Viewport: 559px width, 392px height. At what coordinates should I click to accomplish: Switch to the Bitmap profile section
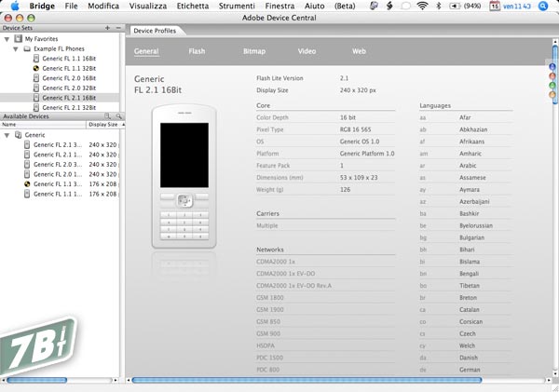coord(254,51)
